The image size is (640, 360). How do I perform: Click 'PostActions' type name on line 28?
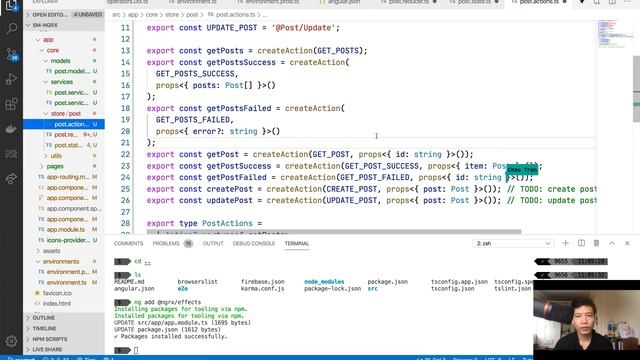[x=227, y=223]
